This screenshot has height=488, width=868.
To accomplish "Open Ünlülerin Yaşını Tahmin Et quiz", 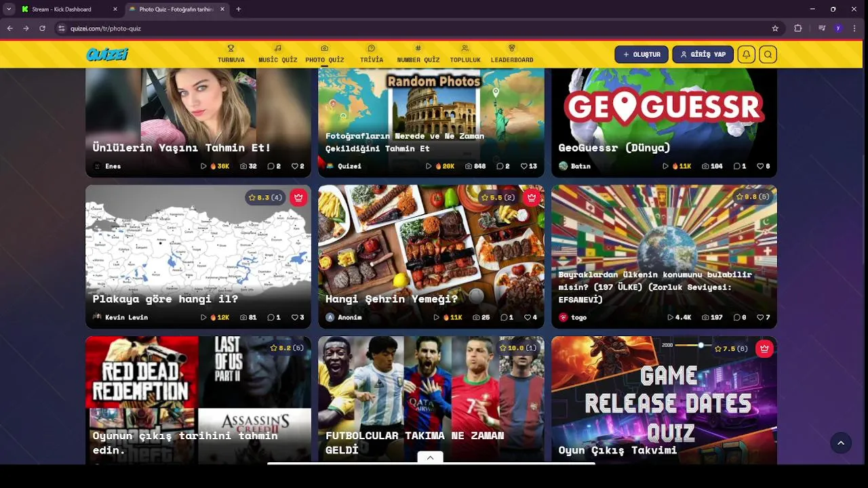I will pos(198,122).
